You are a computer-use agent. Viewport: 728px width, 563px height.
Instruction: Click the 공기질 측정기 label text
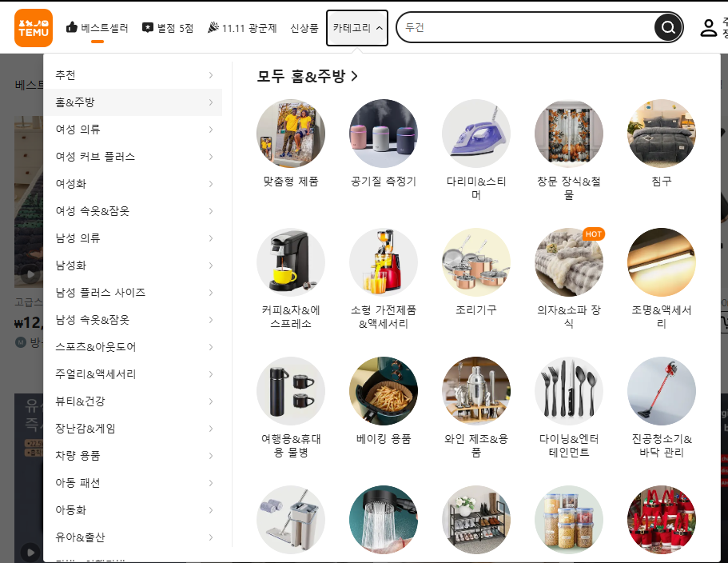[x=384, y=182]
